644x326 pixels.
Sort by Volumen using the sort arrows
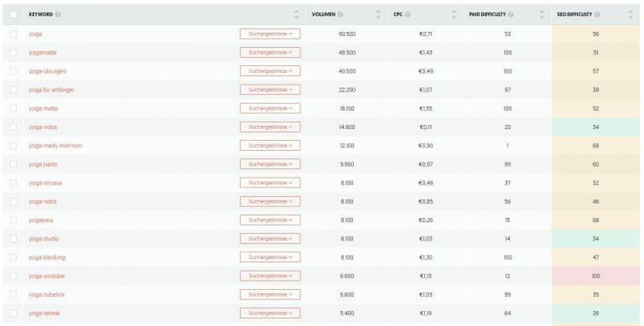[378, 14]
